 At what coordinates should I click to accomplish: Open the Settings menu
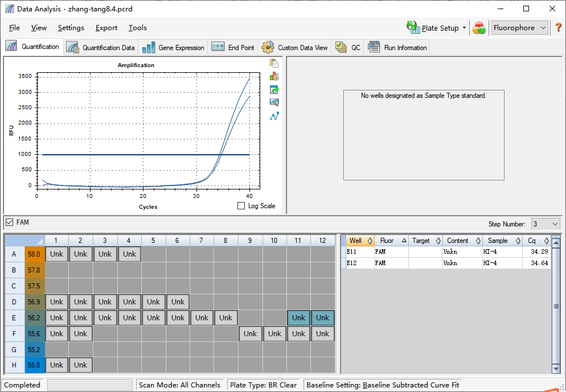pyautogui.click(x=71, y=28)
